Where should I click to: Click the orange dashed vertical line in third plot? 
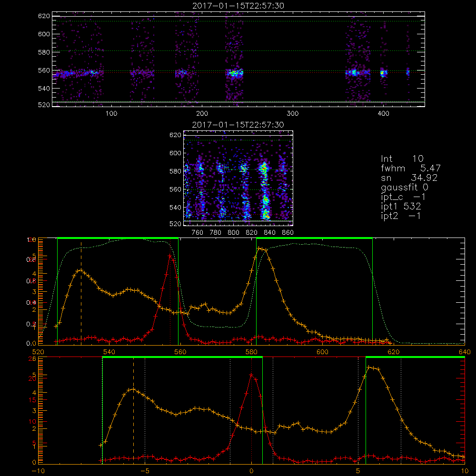click(x=81, y=293)
